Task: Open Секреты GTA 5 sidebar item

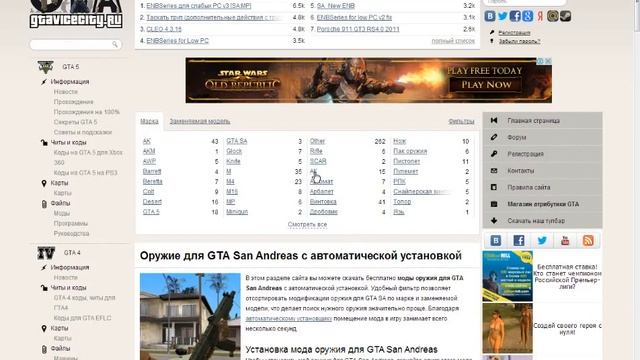Action: pyautogui.click(x=76, y=122)
